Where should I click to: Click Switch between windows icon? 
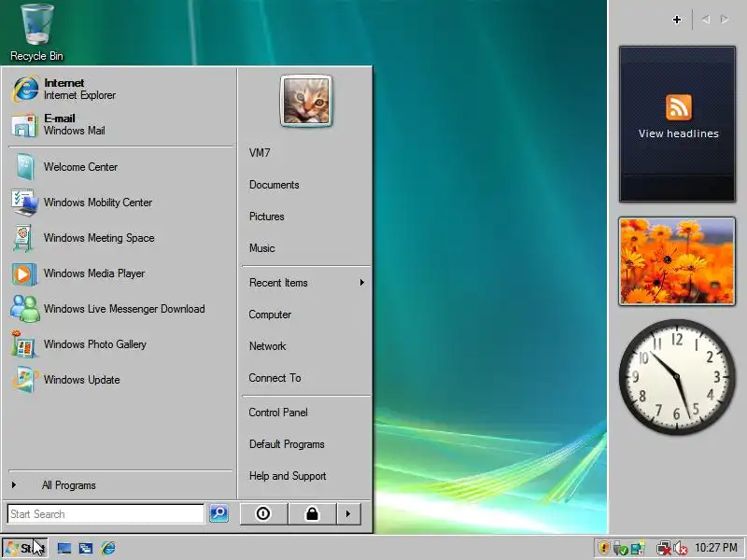coord(86,548)
